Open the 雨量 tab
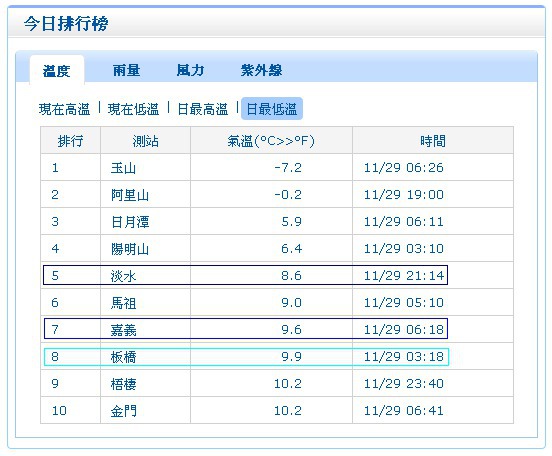This screenshot has height=456, width=552. tap(126, 70)
